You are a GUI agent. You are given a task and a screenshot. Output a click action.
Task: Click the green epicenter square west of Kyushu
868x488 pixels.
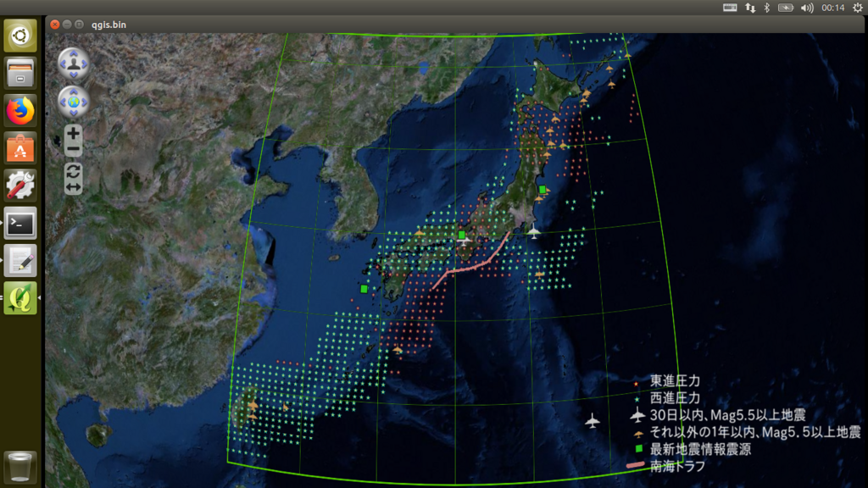pos(364,289)
